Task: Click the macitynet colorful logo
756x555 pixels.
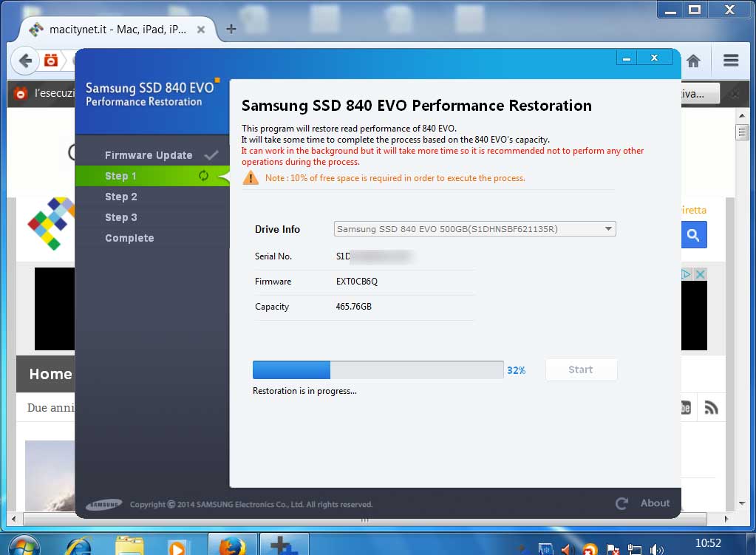Action: click(x=52, y=223)
